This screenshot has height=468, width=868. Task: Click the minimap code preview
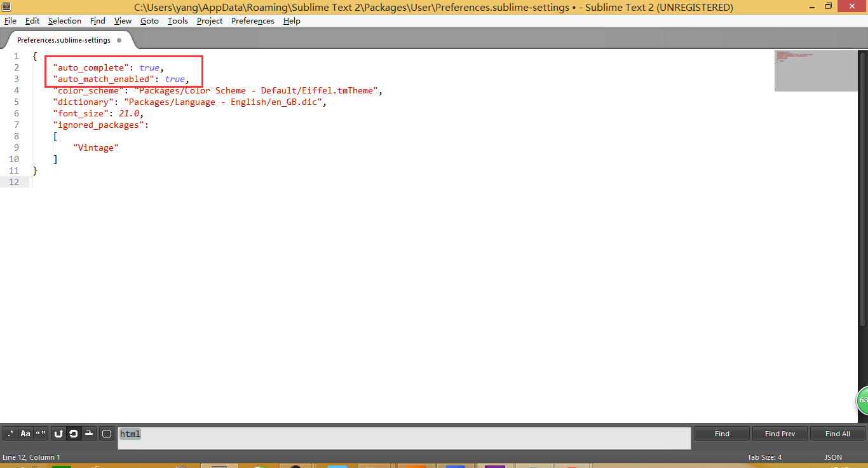[x=816, y=71]
